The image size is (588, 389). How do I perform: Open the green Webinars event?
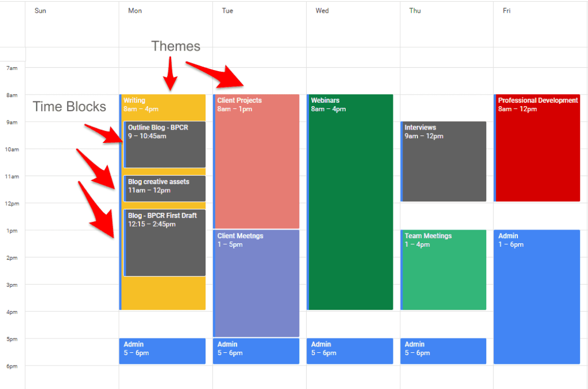[x=350, y=201]
